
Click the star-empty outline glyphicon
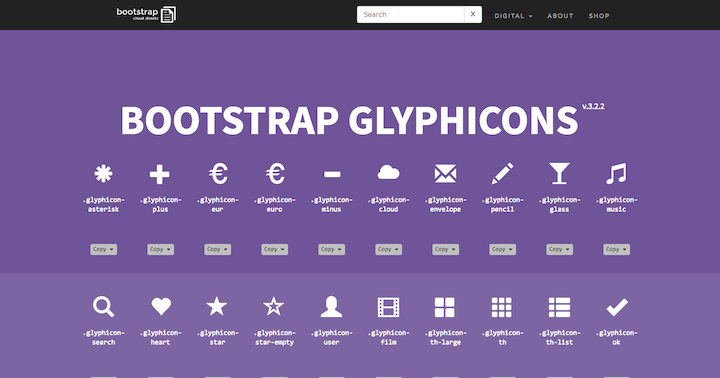(x=274, y=306)
